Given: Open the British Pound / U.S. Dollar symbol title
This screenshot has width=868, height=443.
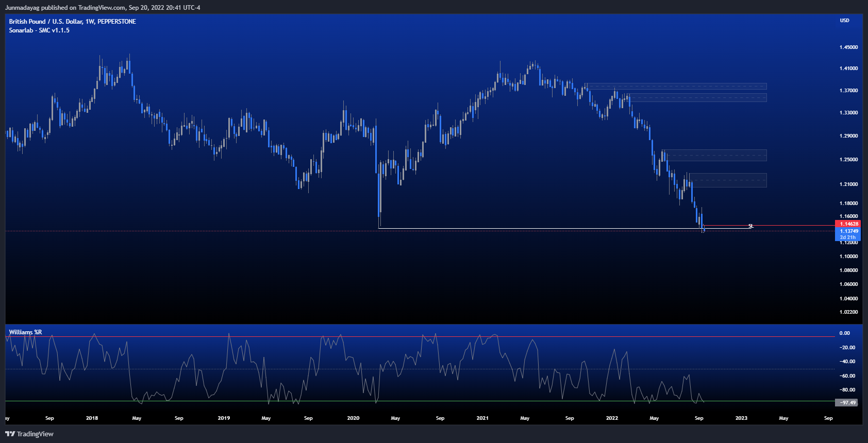Looking at the screenshot, I should (73, 22).
